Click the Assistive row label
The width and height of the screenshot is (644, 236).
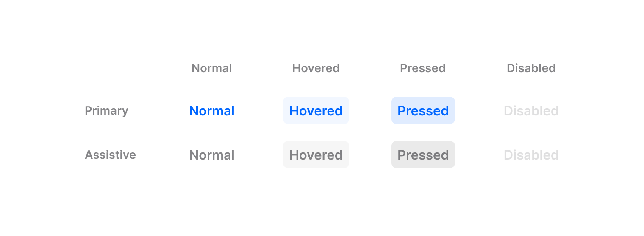tap(110, 155)
